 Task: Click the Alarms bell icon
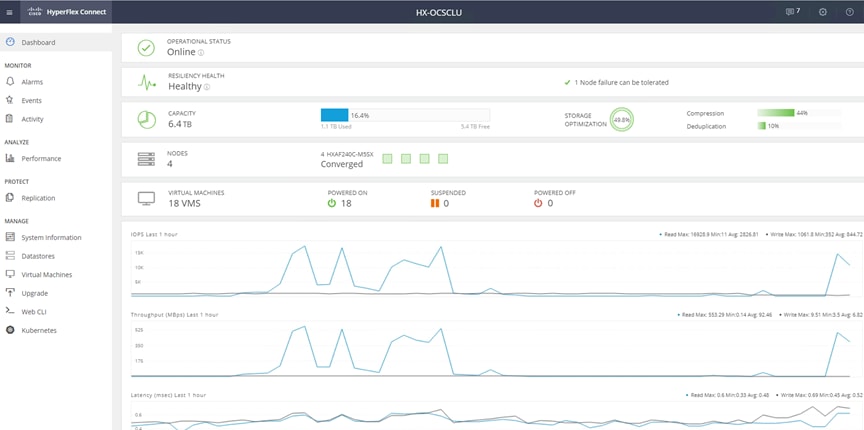10,82
